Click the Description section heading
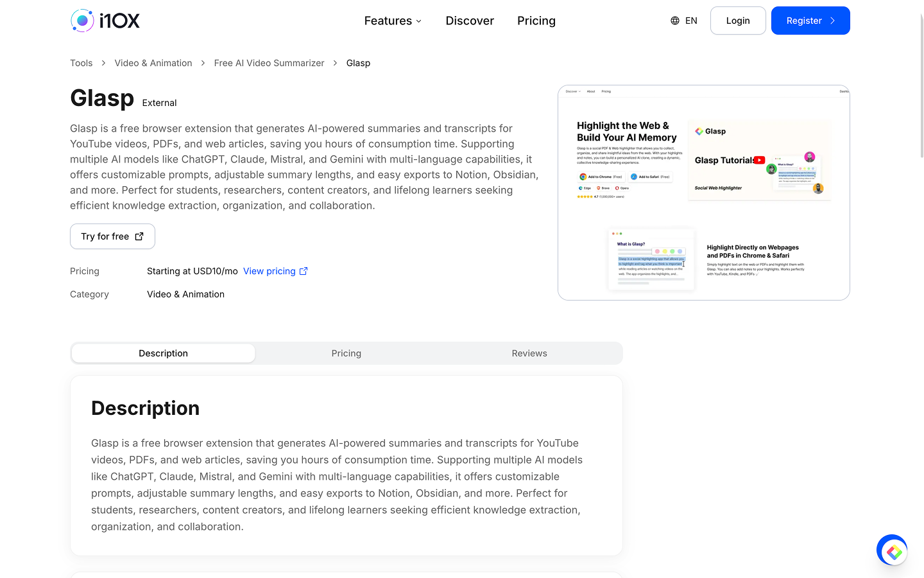 146,408
